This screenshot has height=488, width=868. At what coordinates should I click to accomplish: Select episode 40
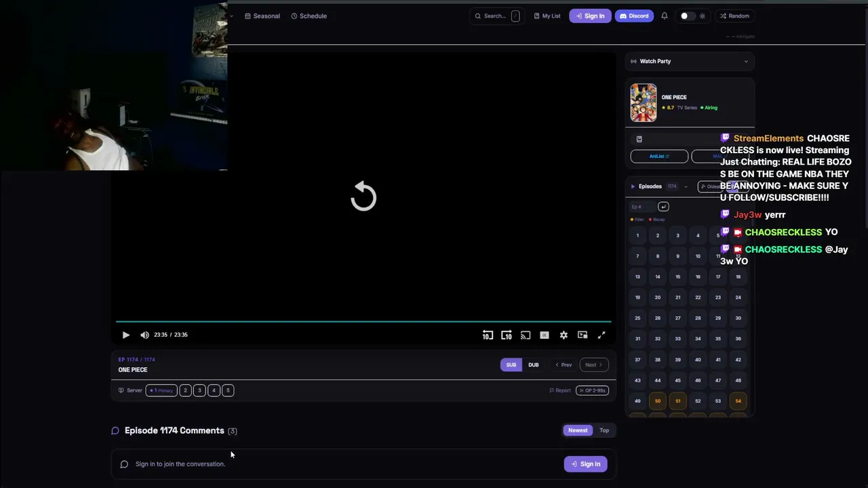point(698,359)
